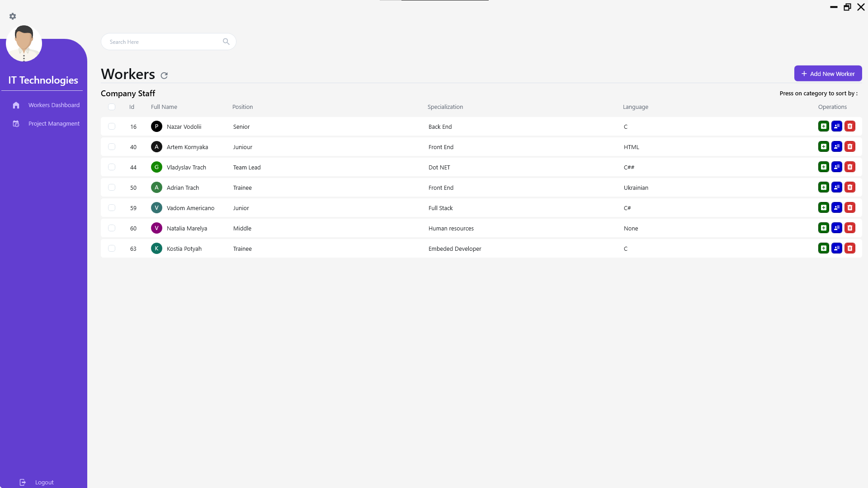Viewport: 868px width, 488px height.
Task: Check the checkbox next to Natalia Marelya
Action: coord(111,228)
